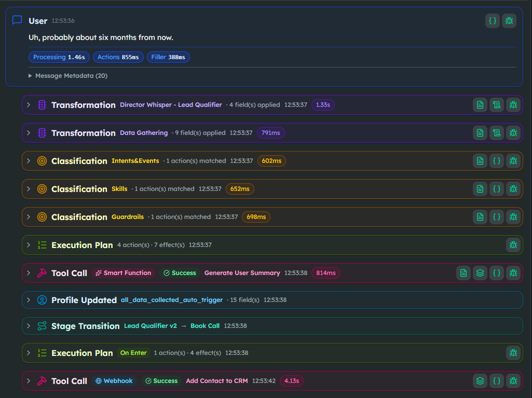This screenshot has height=398, width=532.
Task: Open document icon on Guardrails Classification row
Action: tap(480, 217)
